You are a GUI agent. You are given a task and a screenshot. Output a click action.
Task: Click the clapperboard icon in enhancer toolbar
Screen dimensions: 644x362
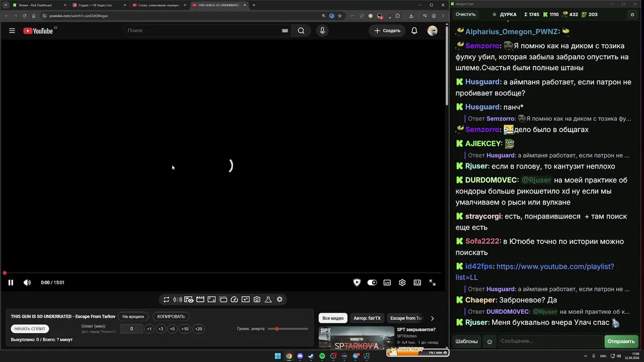200,300
